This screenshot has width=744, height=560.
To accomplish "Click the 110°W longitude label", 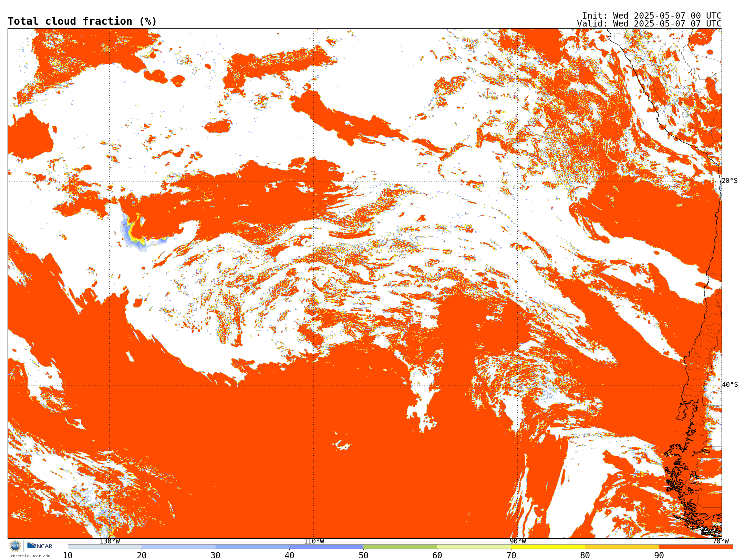I will point(314,541).
